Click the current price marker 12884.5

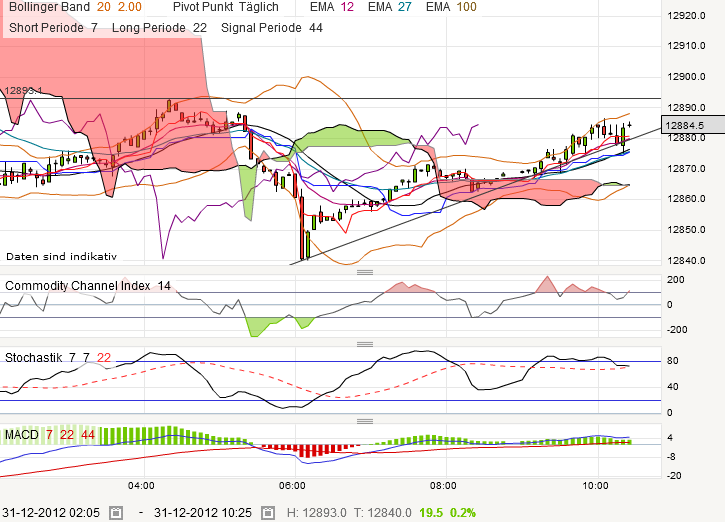tap(686, 125)
